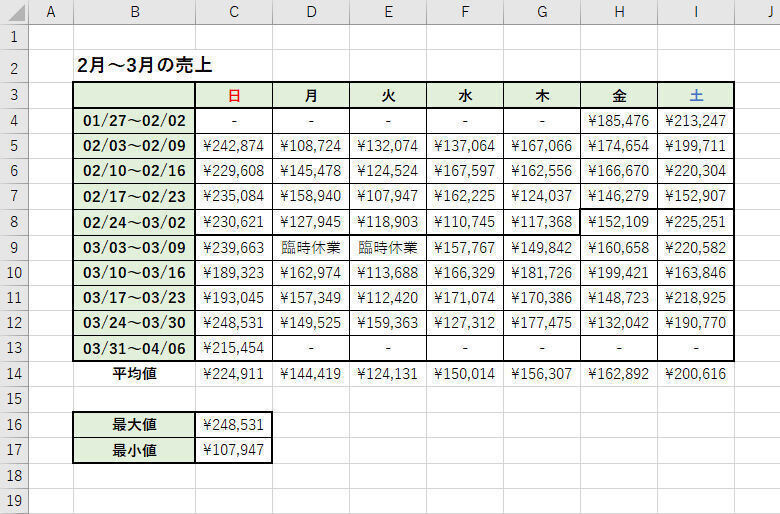Select the red 日 header cell
This screenshot has height=514, width=780.
click(x=234, y=96)
